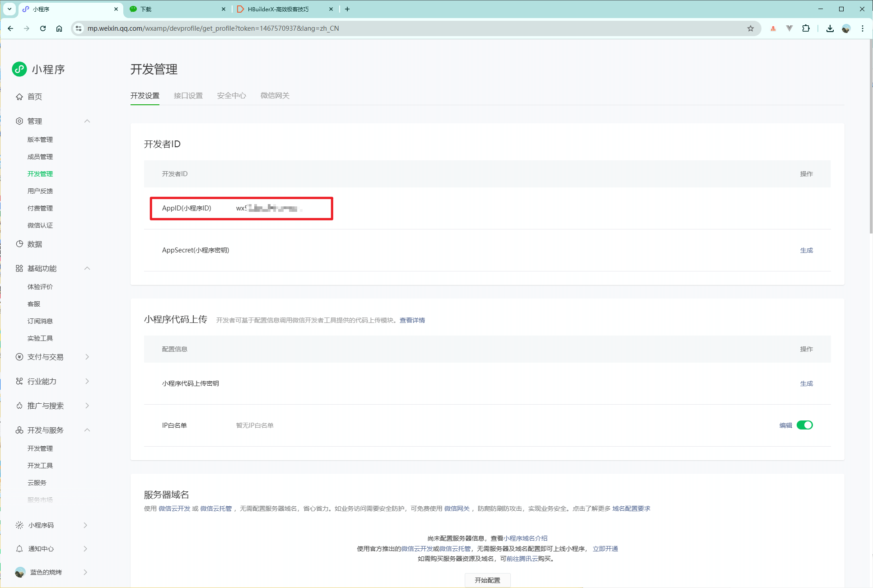Screen dimensions: 873x588
Task: Open 成员管理 in the sidebar
Action: point(40,157)
